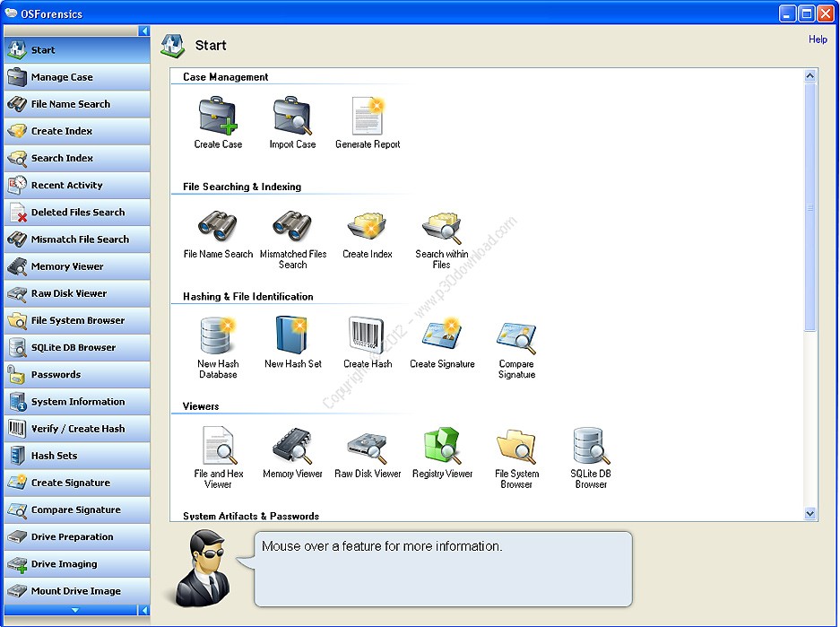This screenshot has width=840, height=627.
Task: Click Create Index icon under File Searching & Indexing
Action: (368, 226)
